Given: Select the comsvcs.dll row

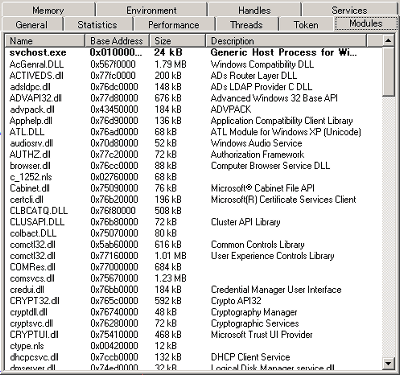Looking at the screenshot, I should 193,278.
